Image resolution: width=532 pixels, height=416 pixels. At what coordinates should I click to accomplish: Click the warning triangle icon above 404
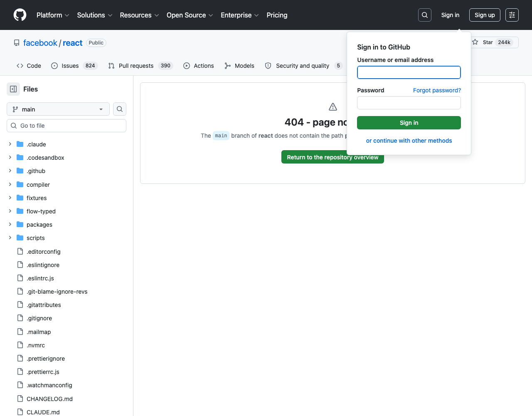333,107
